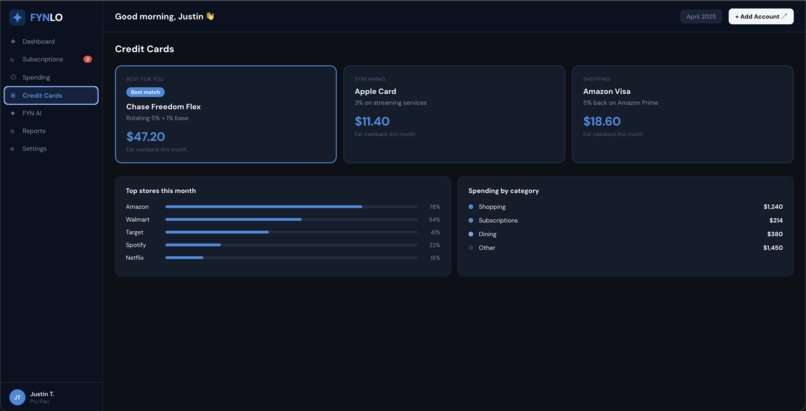The width and height of the screenshot is (806, 411).
Task: Click the 3% on streaming services text
Action: click(x=391, y=103)
